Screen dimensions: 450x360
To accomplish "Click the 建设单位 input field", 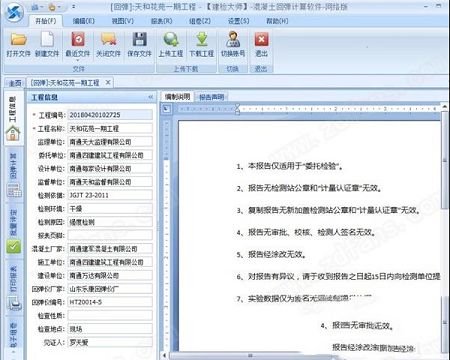I will pos(110,275).
